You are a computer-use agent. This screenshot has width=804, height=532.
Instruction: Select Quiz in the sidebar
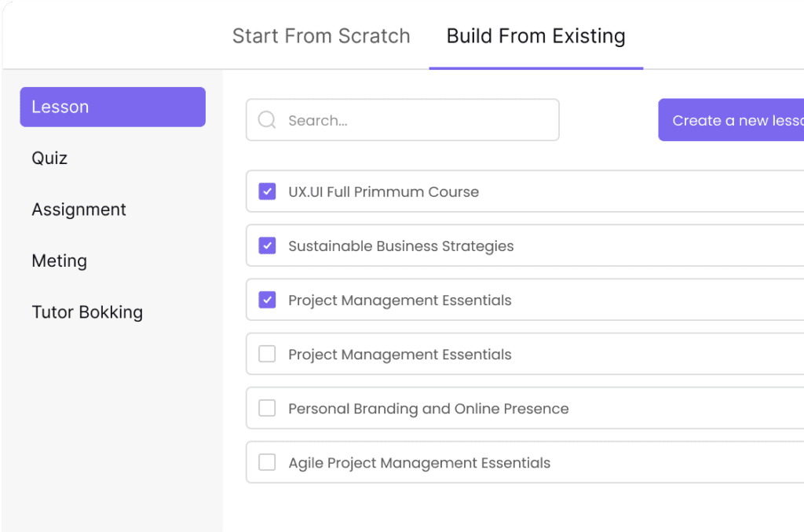click(49, 159)
